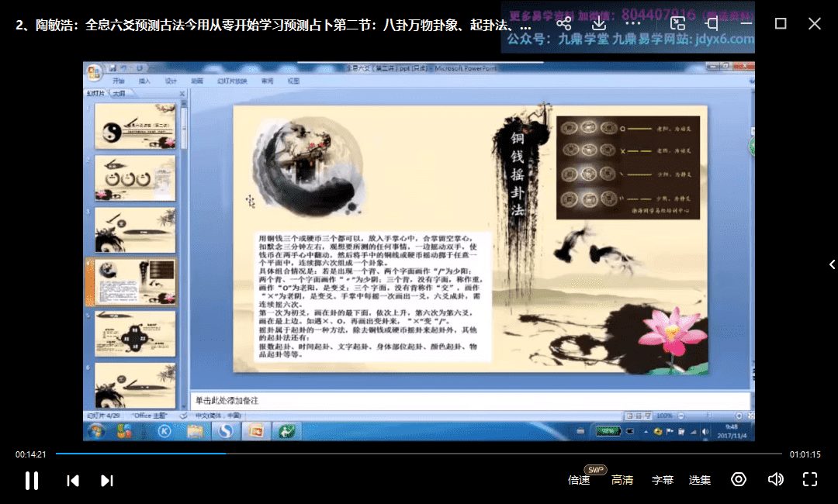The height and width of the screenshot is (504, 838).
Task: Select the first slide thumbnail with the yin-yang
Action: (x=135, y=128)
